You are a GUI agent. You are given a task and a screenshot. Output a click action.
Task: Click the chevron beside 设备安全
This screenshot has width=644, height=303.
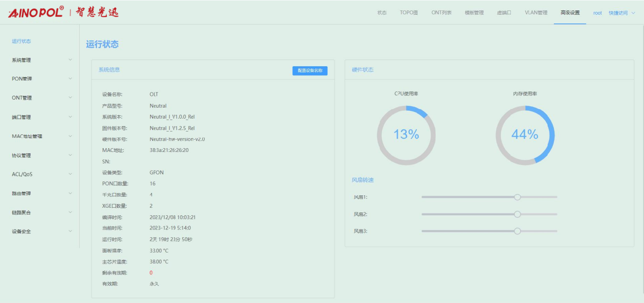tap(71, 232)
